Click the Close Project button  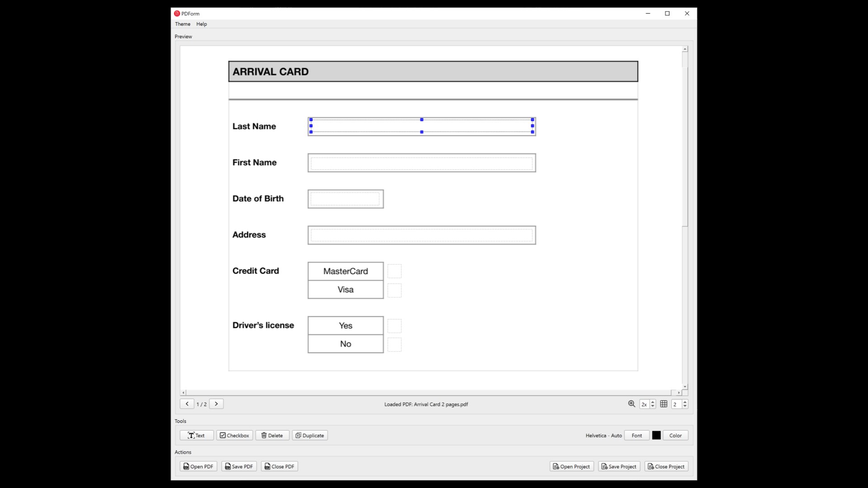coord(666,466)
